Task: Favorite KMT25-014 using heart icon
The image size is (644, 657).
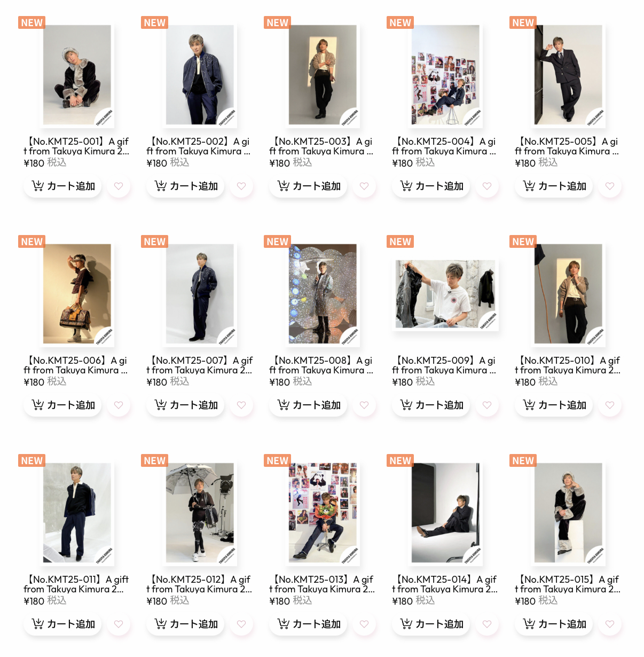Action: click(487, 624)
